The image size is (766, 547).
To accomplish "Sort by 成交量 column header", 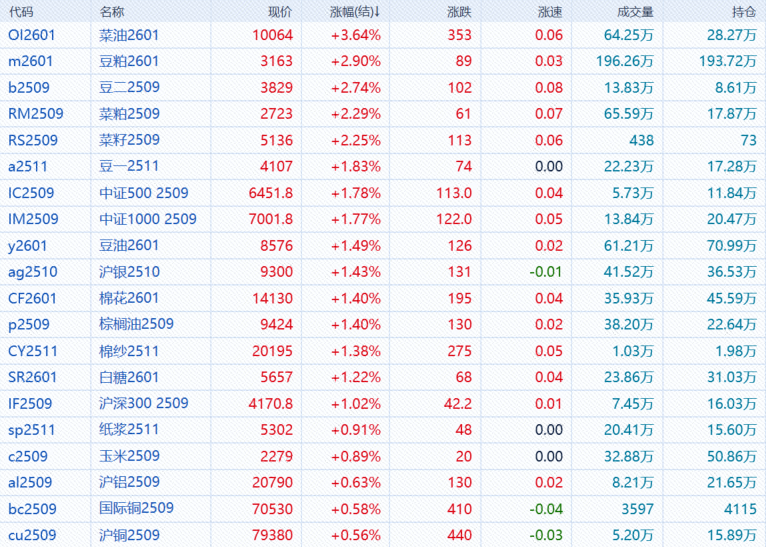I will tap(636, 12).
